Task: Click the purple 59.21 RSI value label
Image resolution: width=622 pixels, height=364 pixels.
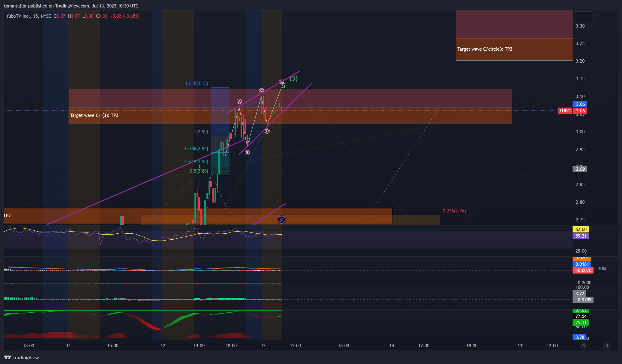Action: tap(581, 236)
